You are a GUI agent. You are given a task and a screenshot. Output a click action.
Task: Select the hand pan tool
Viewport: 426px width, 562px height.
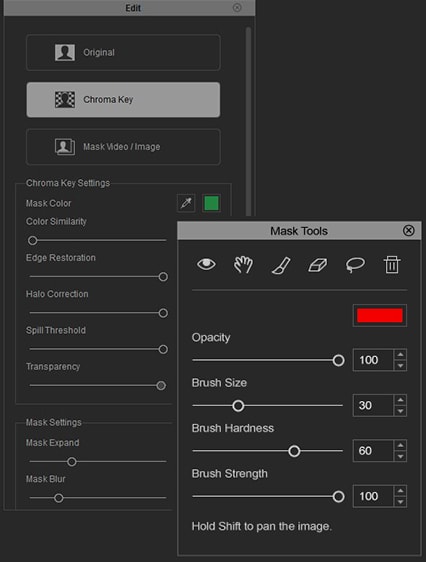coord(243,265)
